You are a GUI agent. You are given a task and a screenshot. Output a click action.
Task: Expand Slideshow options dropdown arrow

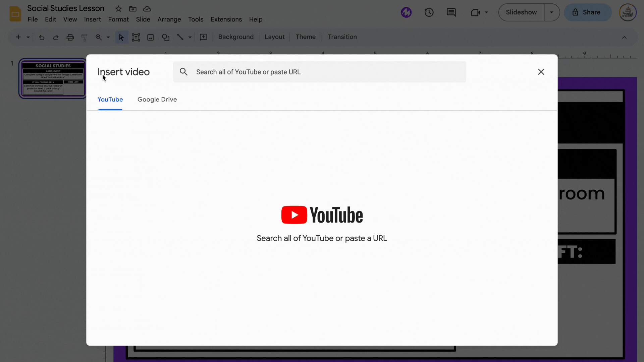click(552, 12)
